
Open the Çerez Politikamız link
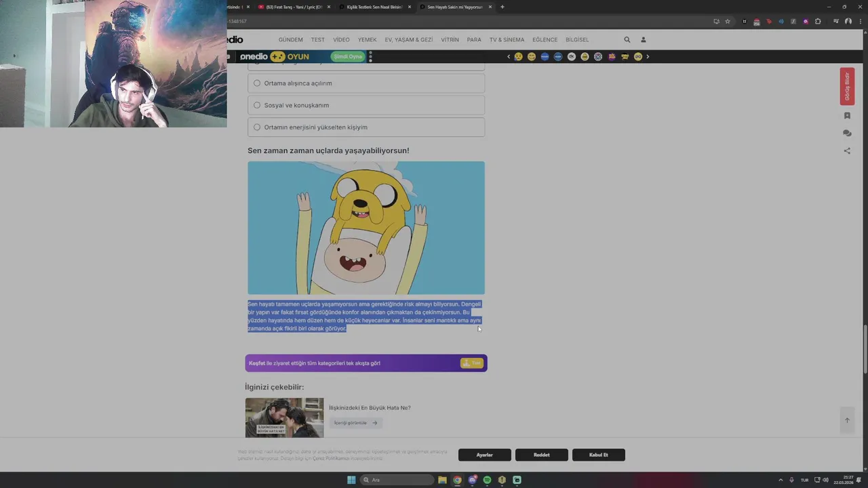(331, 459)
